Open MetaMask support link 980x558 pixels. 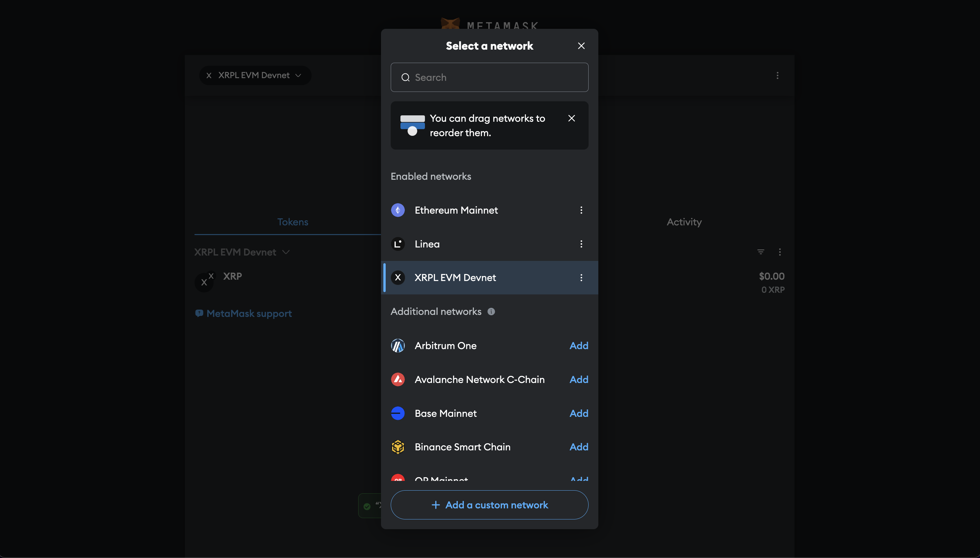(x=249, y=314)
